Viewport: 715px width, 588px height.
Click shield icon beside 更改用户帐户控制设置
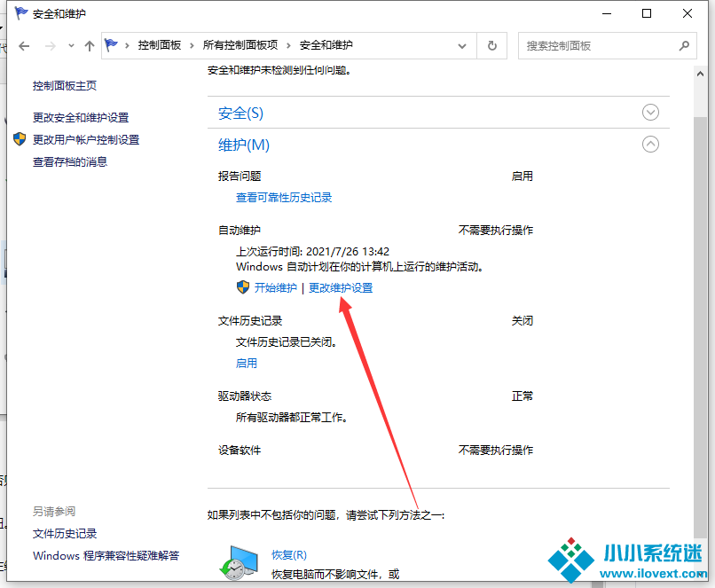20,139
